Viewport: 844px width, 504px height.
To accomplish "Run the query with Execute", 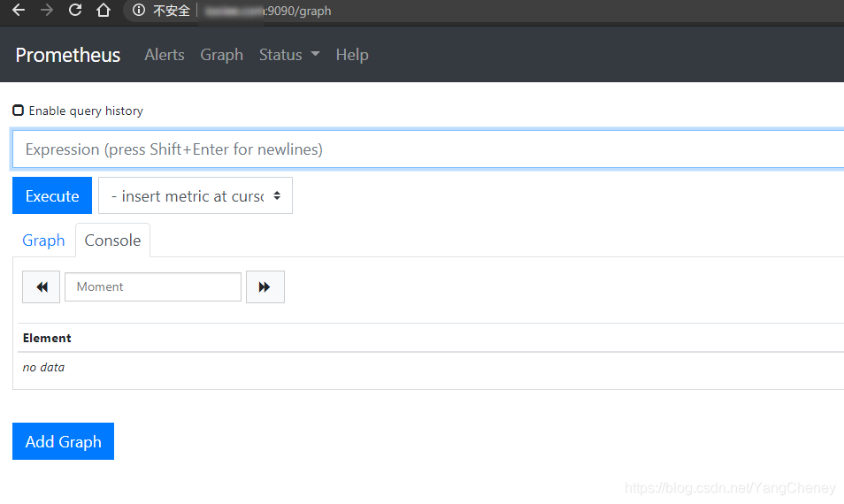I will pyautogui.click(x=52, y=195).
